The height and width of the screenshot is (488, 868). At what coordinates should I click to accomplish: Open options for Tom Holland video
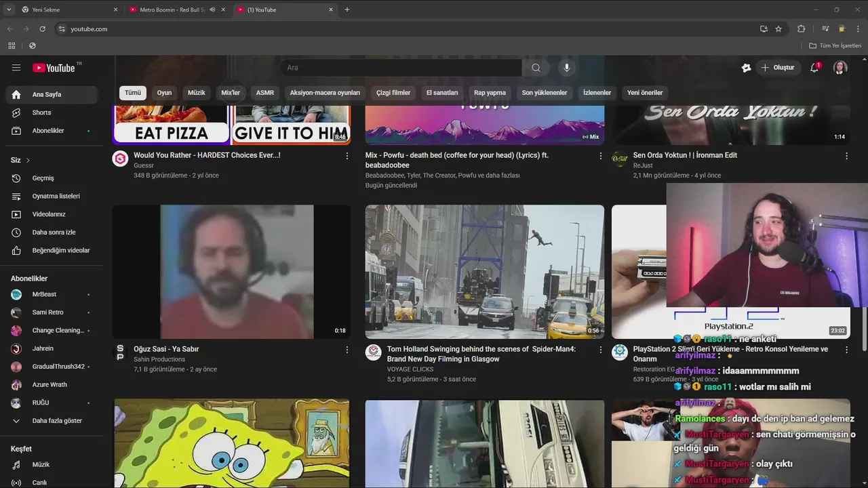click(x=600, y=350)
